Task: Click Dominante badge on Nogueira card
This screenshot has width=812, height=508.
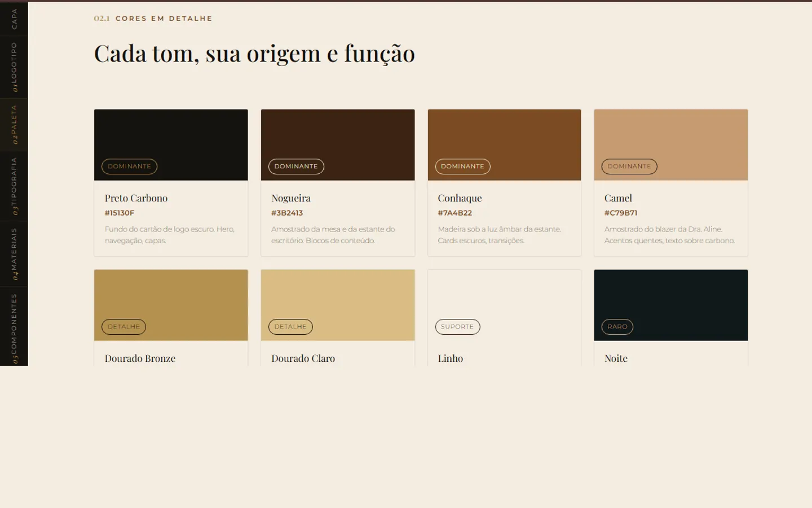Action: pos(296,167)
